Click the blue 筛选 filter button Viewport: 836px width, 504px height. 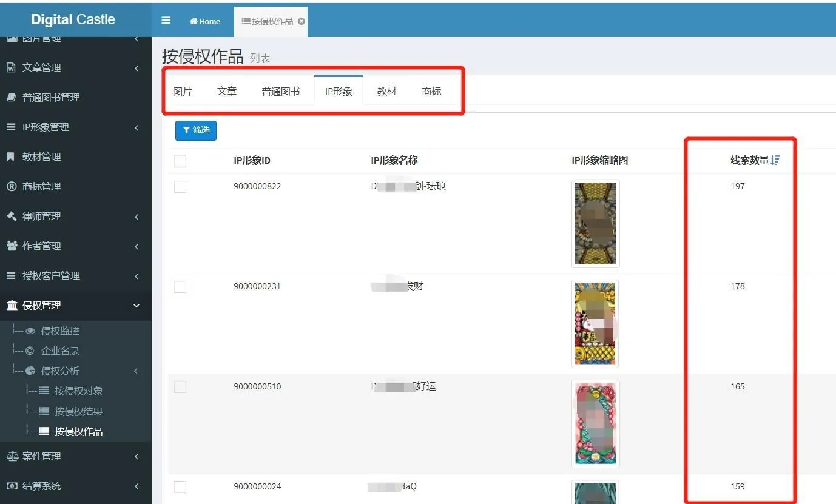[196, 130]
